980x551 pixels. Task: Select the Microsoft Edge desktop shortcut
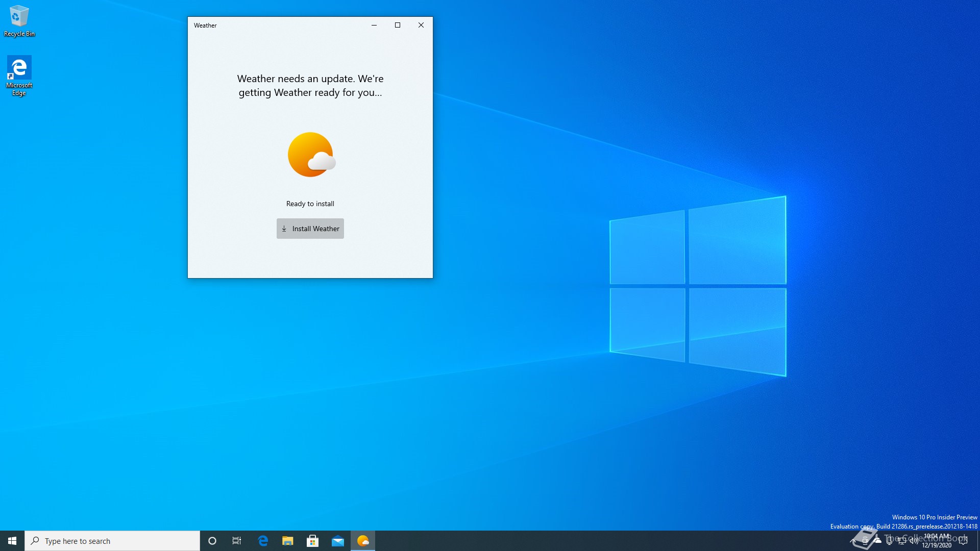tap(19, 75)
